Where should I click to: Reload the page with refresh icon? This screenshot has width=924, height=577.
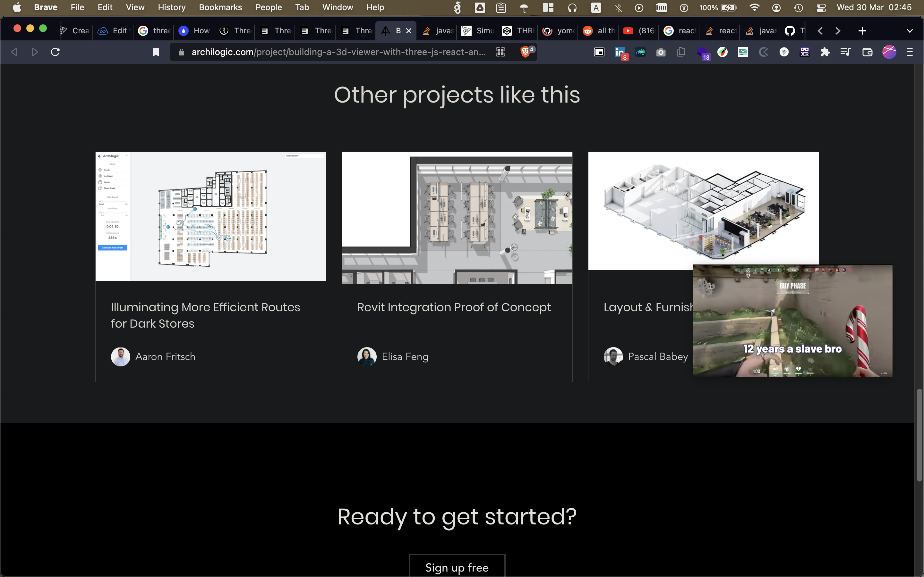click(56, 52)
